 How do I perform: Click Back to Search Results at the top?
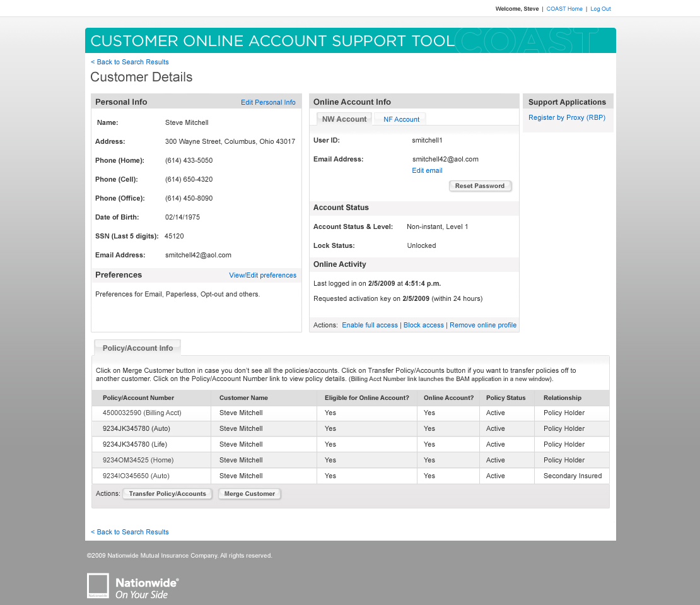[130, 62]
